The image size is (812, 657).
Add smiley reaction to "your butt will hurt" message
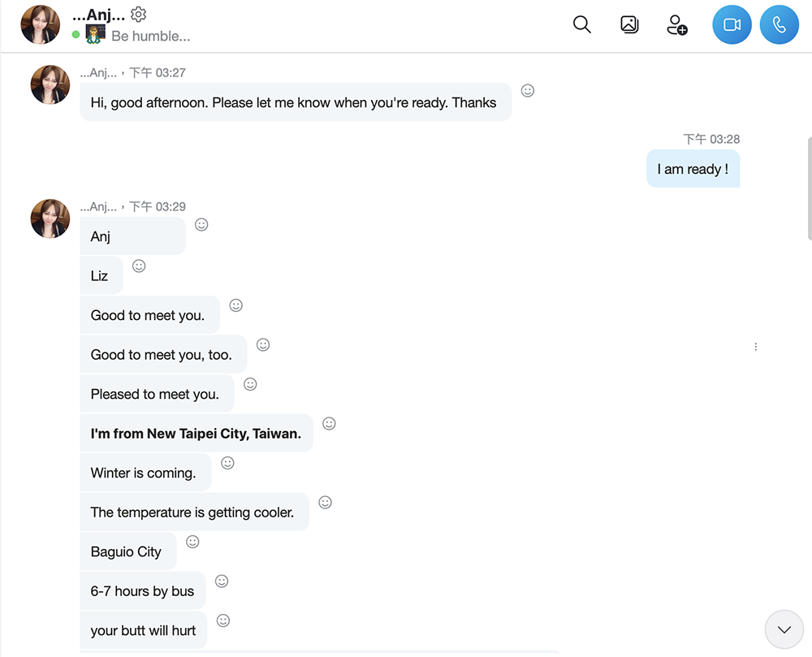point(223,620)
